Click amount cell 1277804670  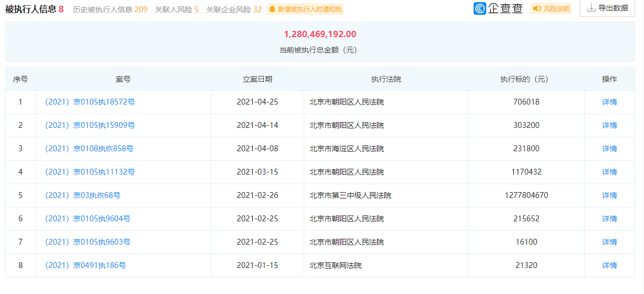click(526, 195)
